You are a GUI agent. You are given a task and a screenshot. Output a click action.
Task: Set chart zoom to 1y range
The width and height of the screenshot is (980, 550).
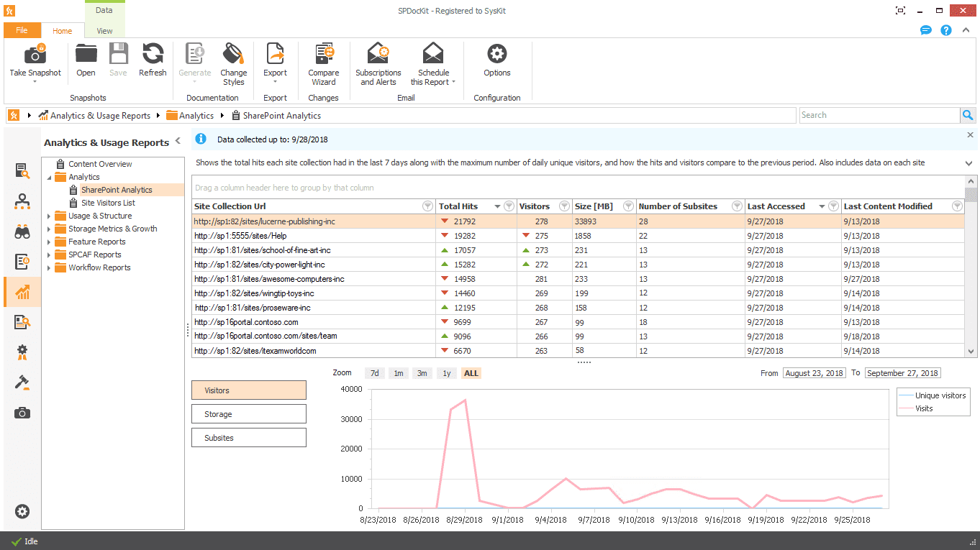tap(445, 373)
